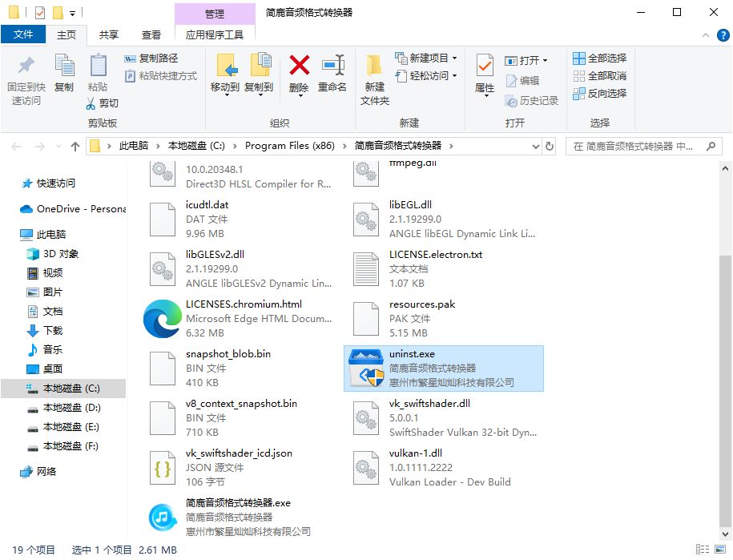Open OneDrive - Personal in sidebar
This screenshot has width=733, height=560.
point(74,209)
